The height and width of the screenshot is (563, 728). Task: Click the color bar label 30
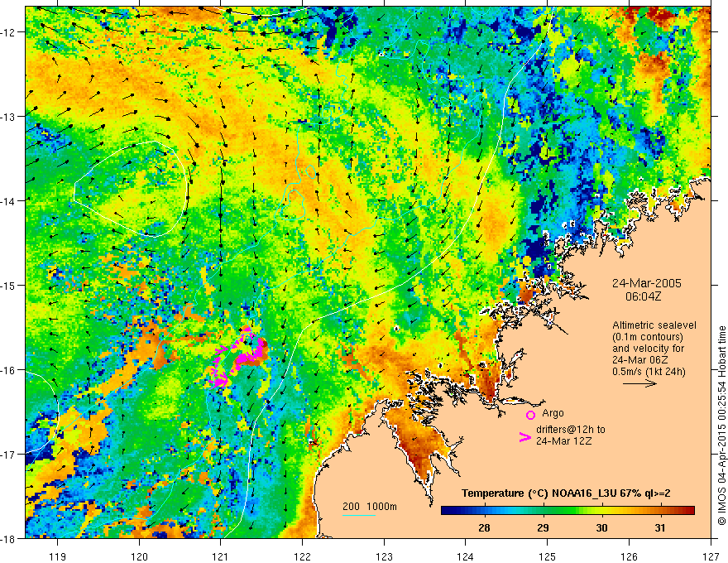[601, 528]
